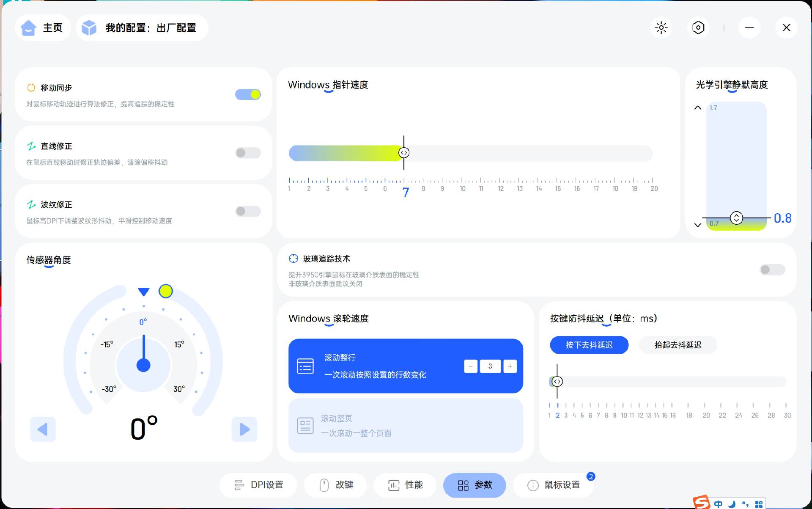Click the home icon labeled 主页

[x=29, y=28]
